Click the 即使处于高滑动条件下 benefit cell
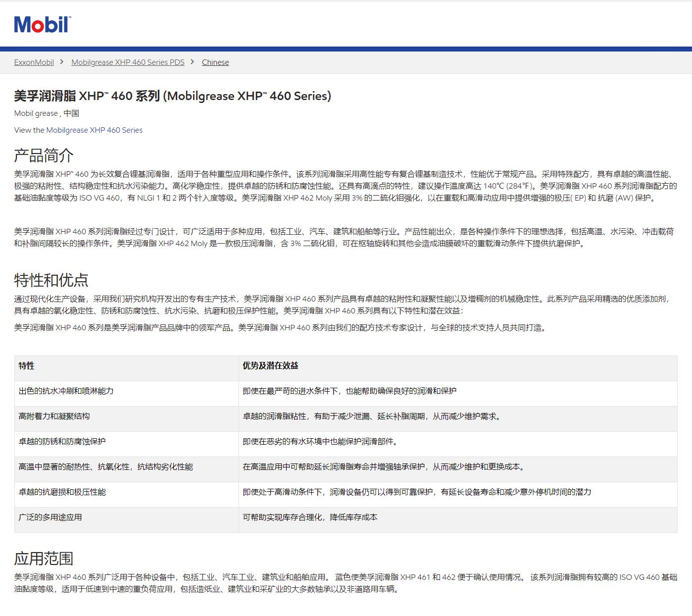Viewport: 692px width, 616px height. [x=458, y=495]
